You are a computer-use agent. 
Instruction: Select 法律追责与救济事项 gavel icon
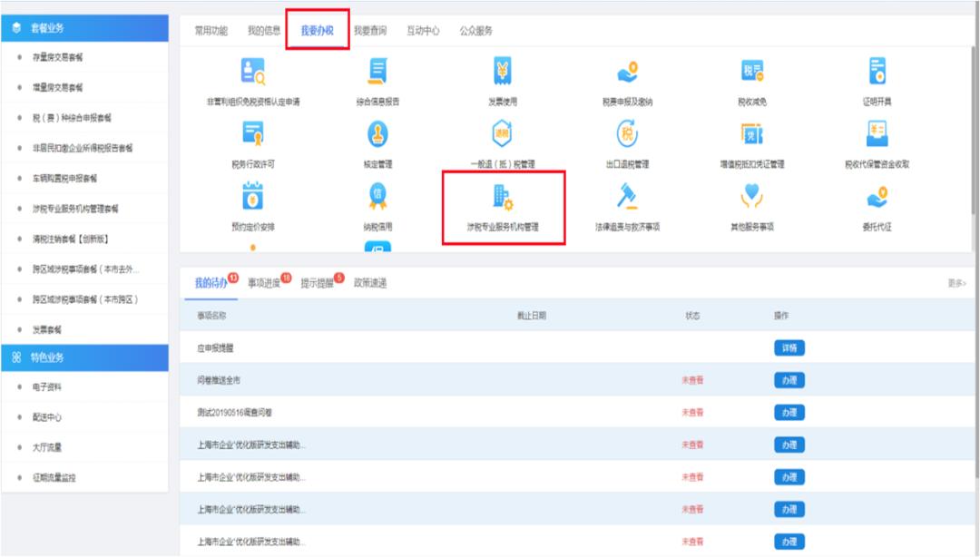(626, 196)
